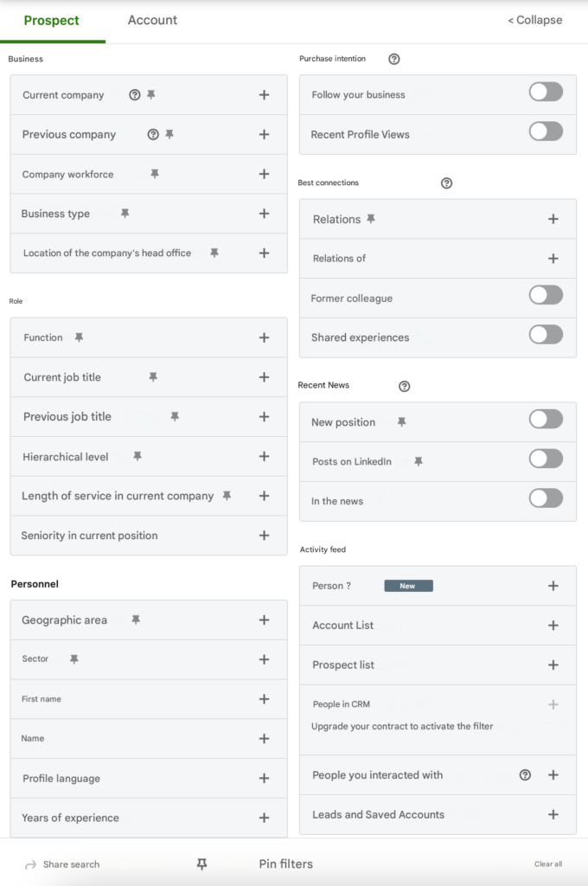Click the Best connections question mark icon

pyautogui.click(x=446, y=183)
